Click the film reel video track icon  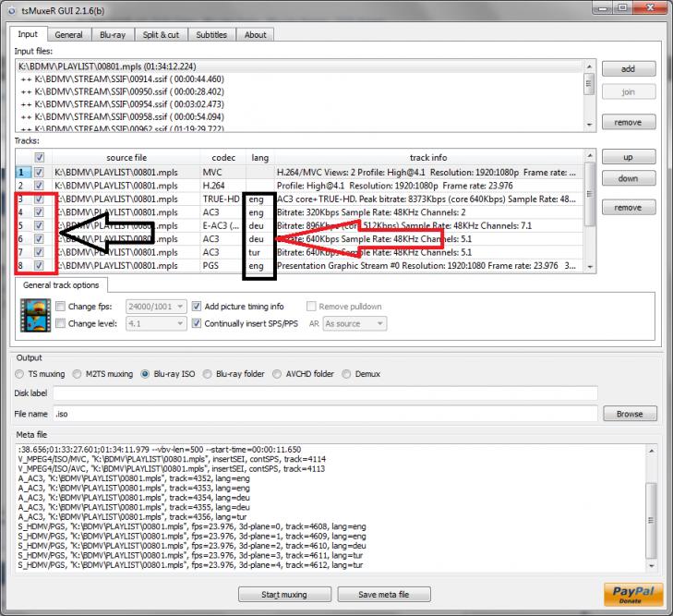pyautogui.click(x=35, y=316)
